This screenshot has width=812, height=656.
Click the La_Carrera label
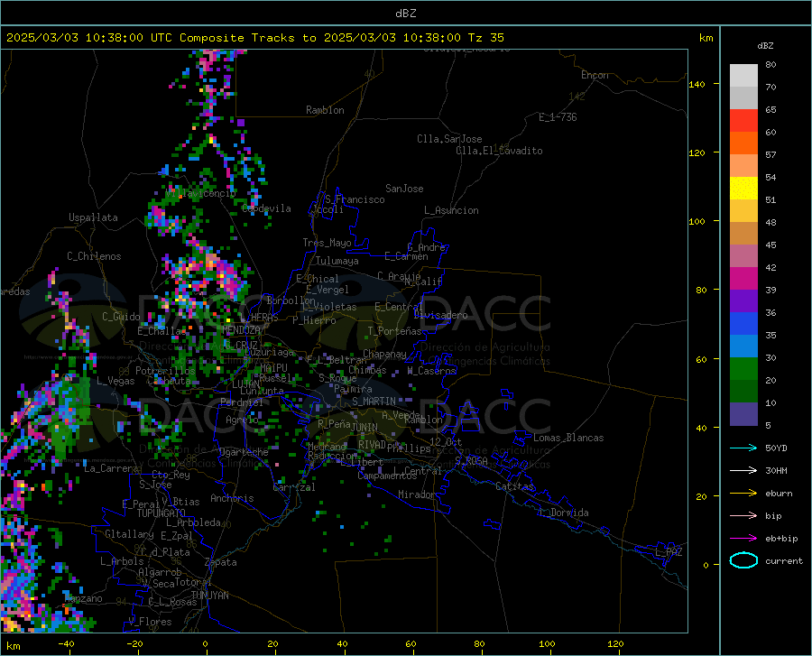pyautogui.click(x=111, y=468)
